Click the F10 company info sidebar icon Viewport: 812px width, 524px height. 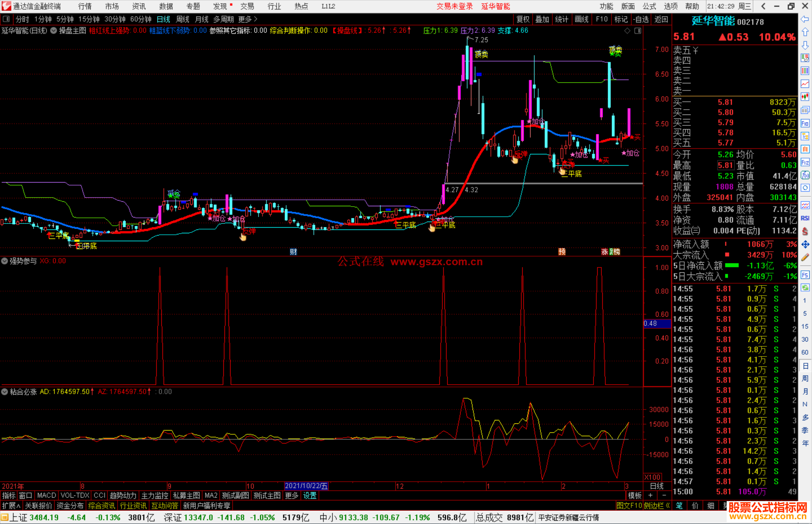point(805,123)
